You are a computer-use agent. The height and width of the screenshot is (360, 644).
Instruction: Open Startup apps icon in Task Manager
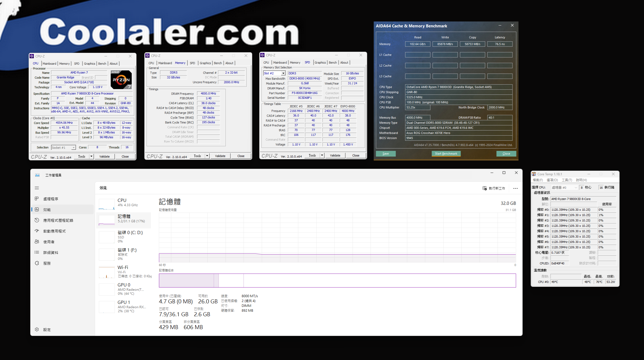pos(37,231)
